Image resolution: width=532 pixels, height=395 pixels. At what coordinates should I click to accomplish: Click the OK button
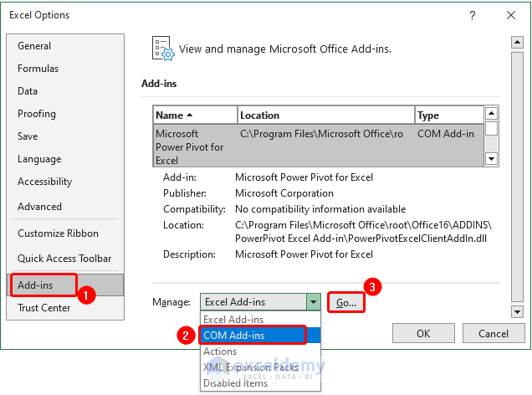(423, 333)
